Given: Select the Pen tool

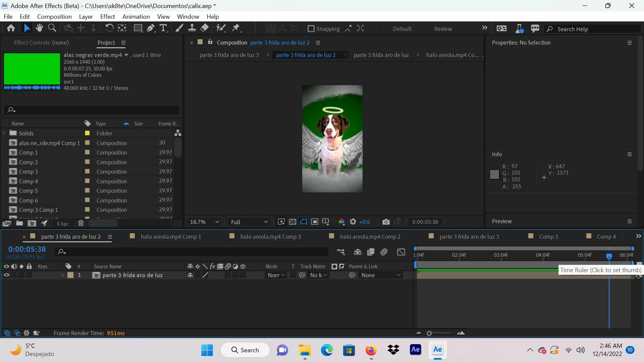Looking at the screenshot, I should [x=151, y=28].
